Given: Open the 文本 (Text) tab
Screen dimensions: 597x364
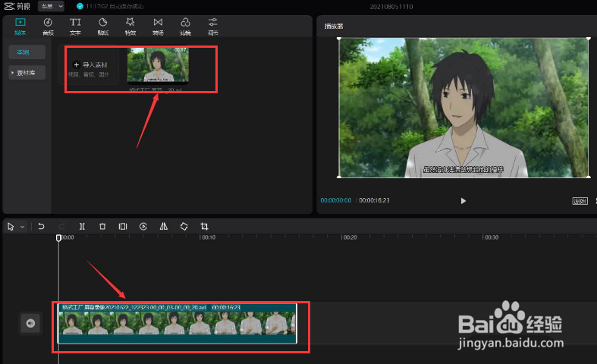Looking at the screenshot, I should (75, 27).
